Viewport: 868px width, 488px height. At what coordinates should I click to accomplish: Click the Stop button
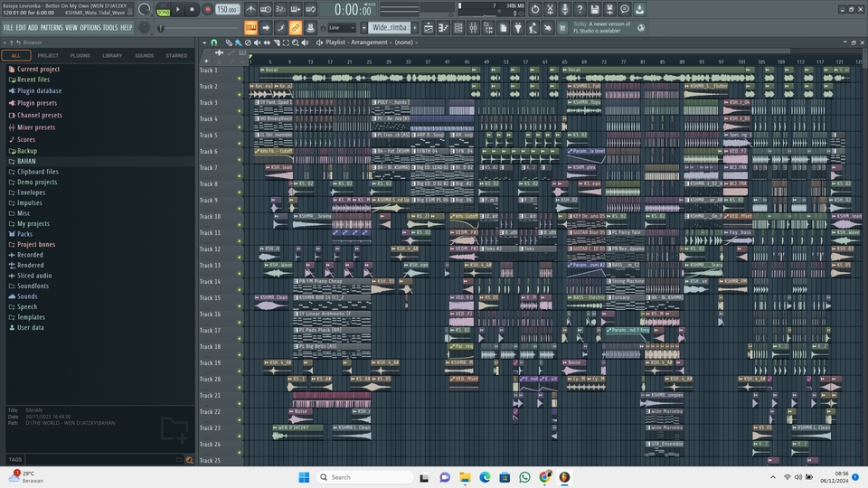(x=192, y=9)
